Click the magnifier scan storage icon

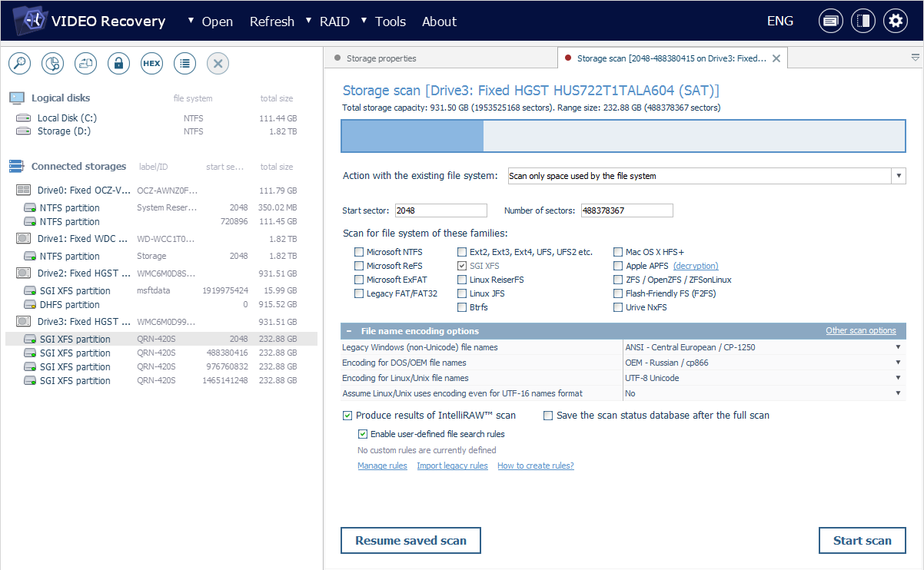(x=19, y=64)
